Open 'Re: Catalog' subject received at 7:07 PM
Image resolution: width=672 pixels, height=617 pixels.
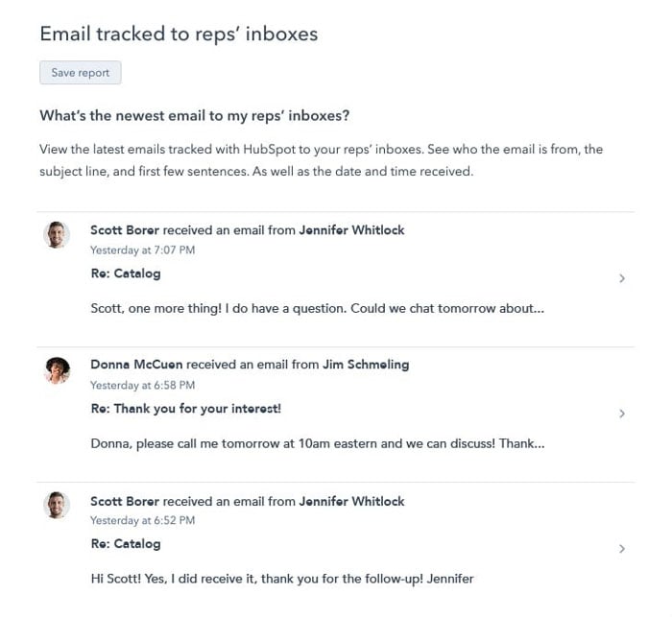pyautogui.click(x=125, y=273)
